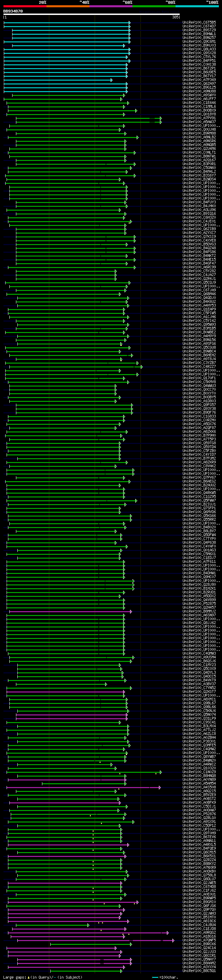Select UniRef100_B4FP51 entry
This screenshot has height=980, width=222.
199,61
